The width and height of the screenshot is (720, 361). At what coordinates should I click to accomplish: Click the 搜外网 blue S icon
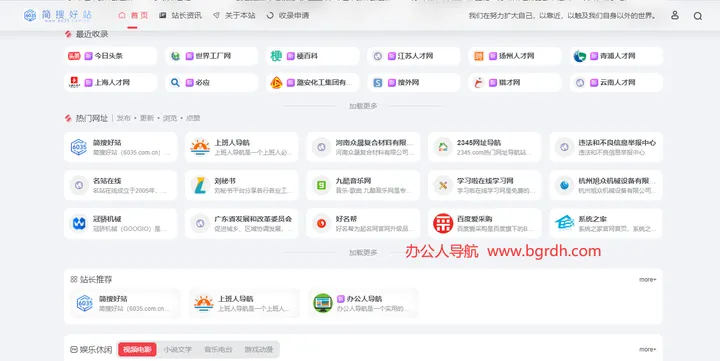click(377, 83)
